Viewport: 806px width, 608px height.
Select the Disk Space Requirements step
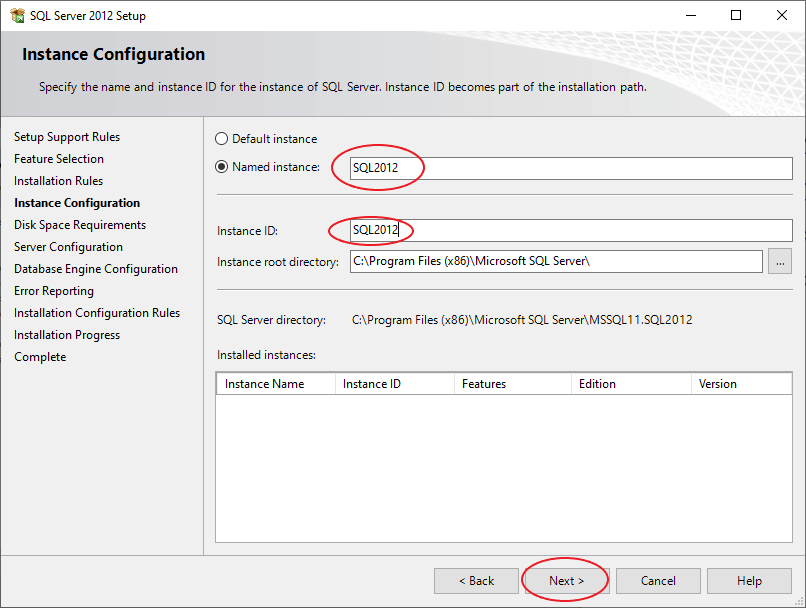click(80, 225)
